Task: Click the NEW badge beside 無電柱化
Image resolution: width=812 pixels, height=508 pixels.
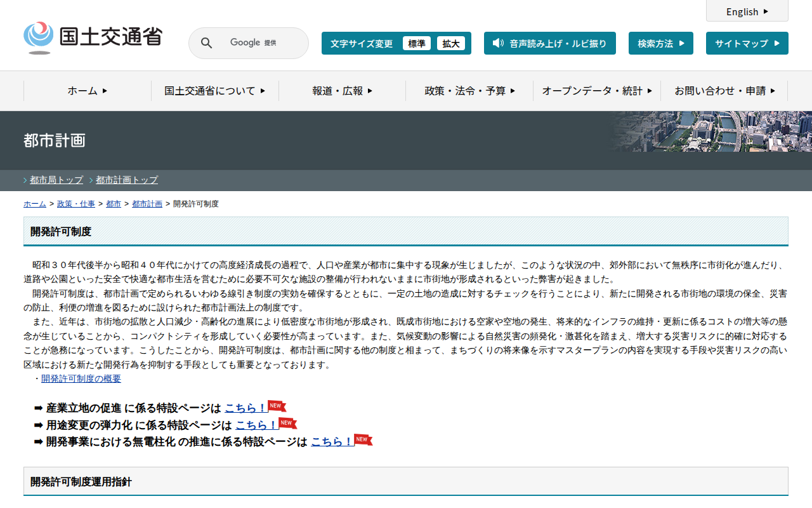Action: [363, 440]
